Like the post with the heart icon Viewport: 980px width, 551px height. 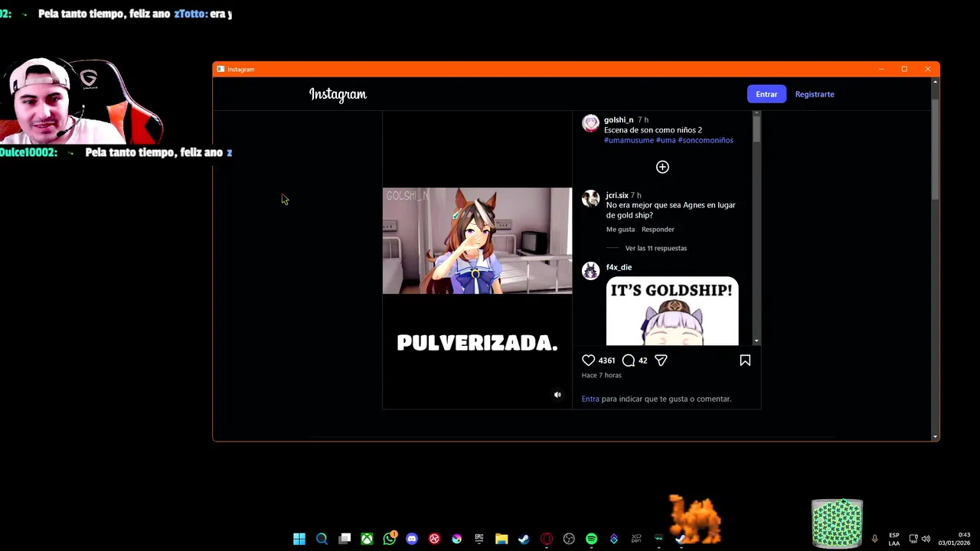588,360
